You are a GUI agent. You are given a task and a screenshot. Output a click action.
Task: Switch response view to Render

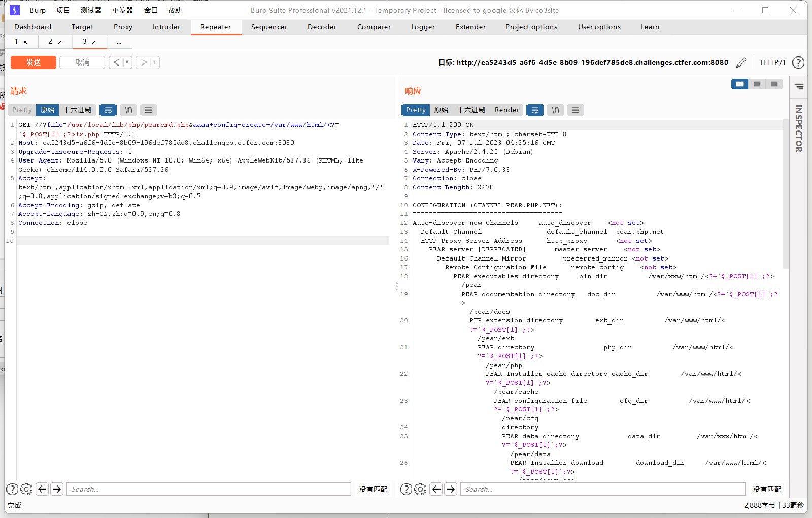pos(507,110)
